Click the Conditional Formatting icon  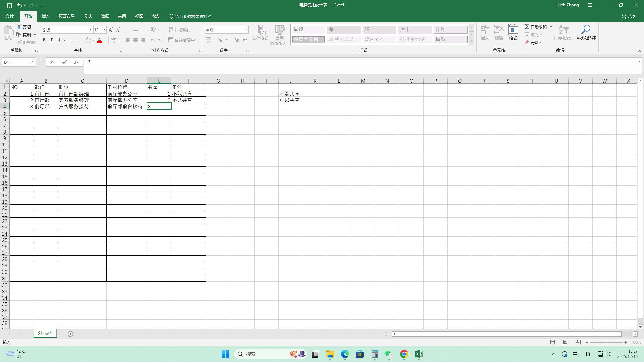click(x=260, y=30)
